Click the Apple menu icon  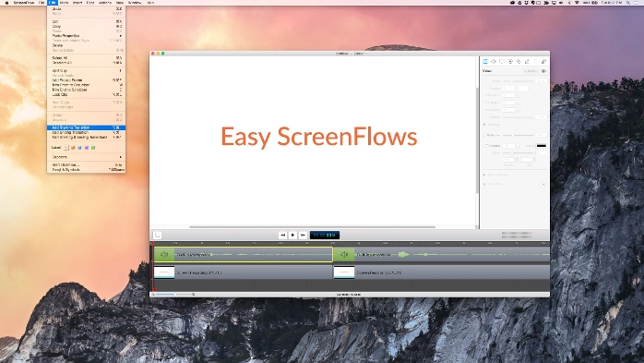(6, 3)
